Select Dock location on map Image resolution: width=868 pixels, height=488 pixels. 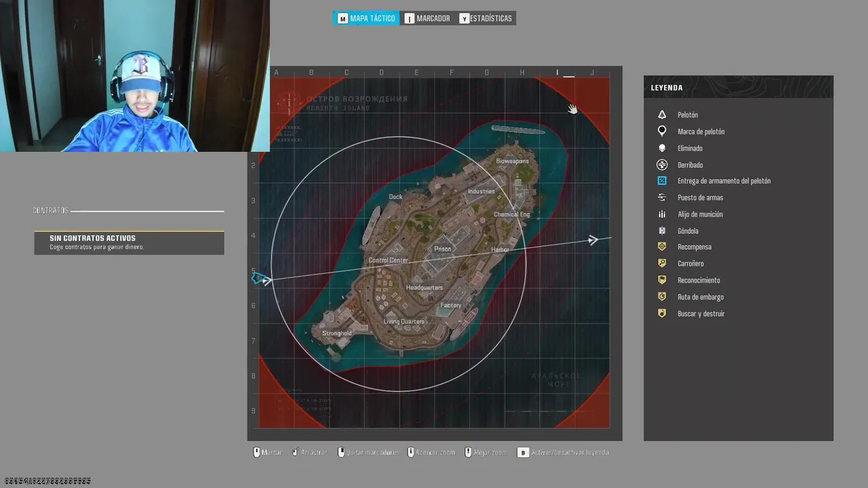395,197
